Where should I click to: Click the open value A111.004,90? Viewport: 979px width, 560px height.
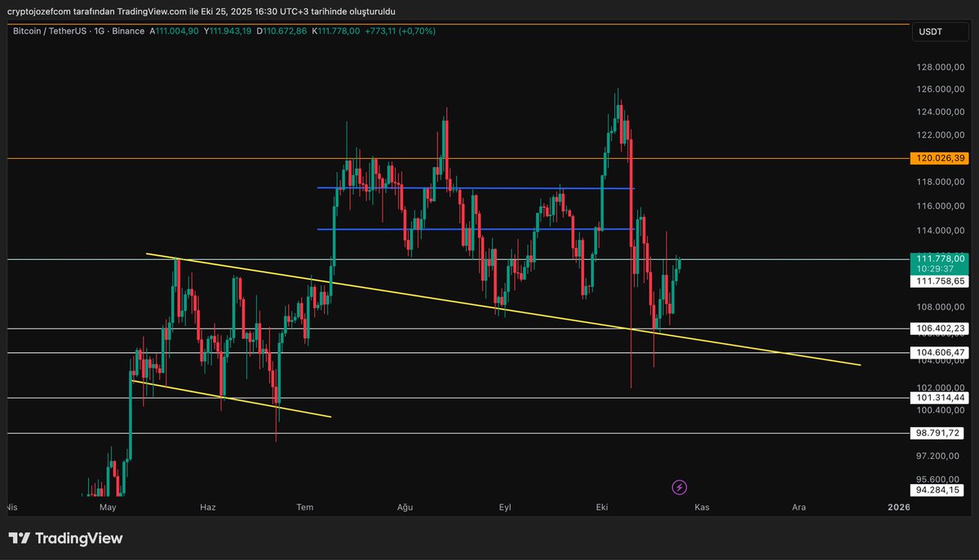click(x=174, y=31)
